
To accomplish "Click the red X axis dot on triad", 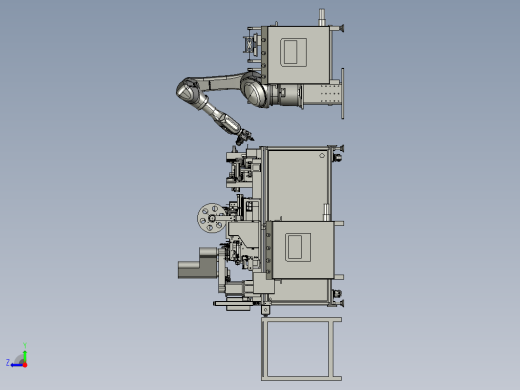I will [25, 365].
